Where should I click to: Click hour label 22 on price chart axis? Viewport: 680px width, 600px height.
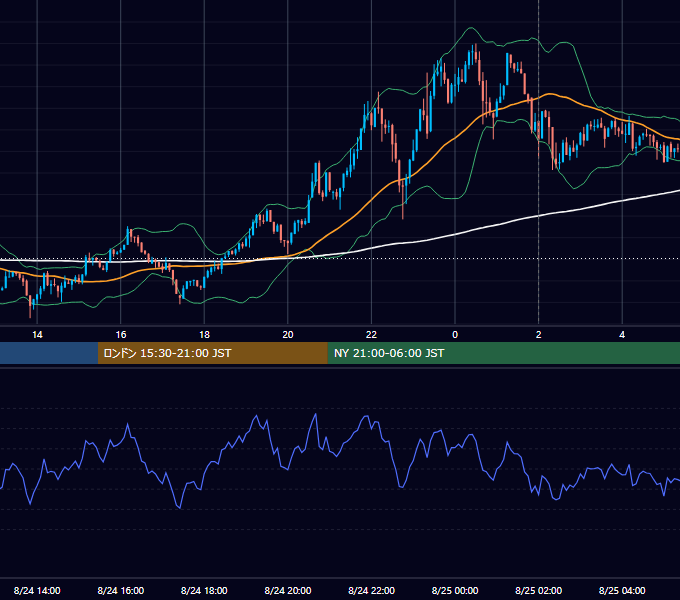click(x=371, y=334)
